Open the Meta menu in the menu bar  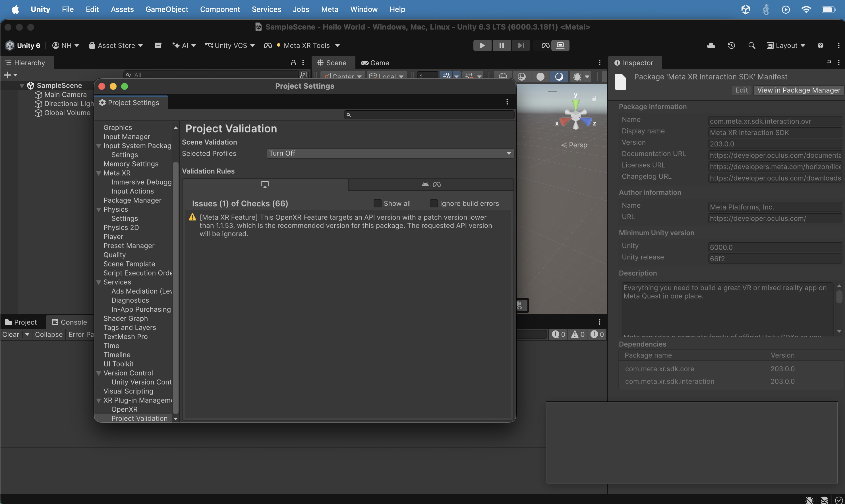[330, 9]
